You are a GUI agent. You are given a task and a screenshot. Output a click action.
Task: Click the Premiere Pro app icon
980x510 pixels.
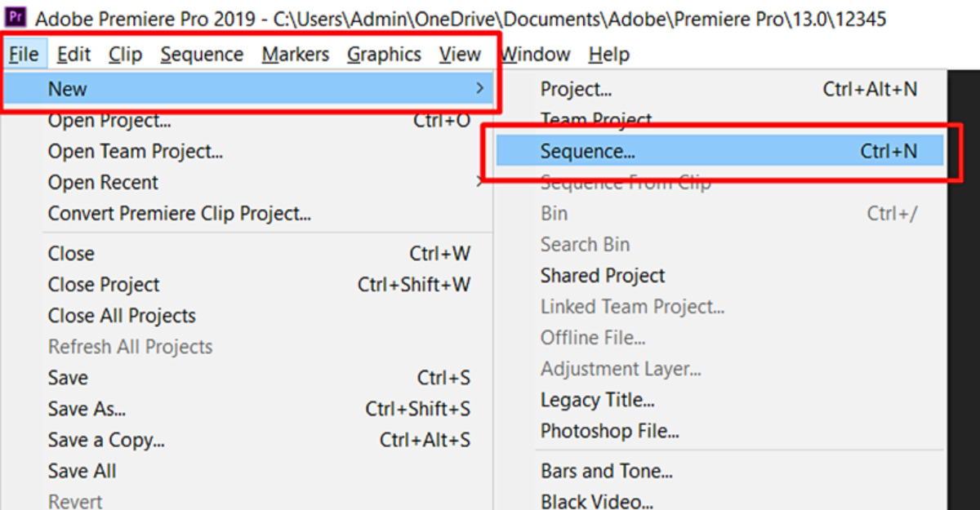(16, 18)
